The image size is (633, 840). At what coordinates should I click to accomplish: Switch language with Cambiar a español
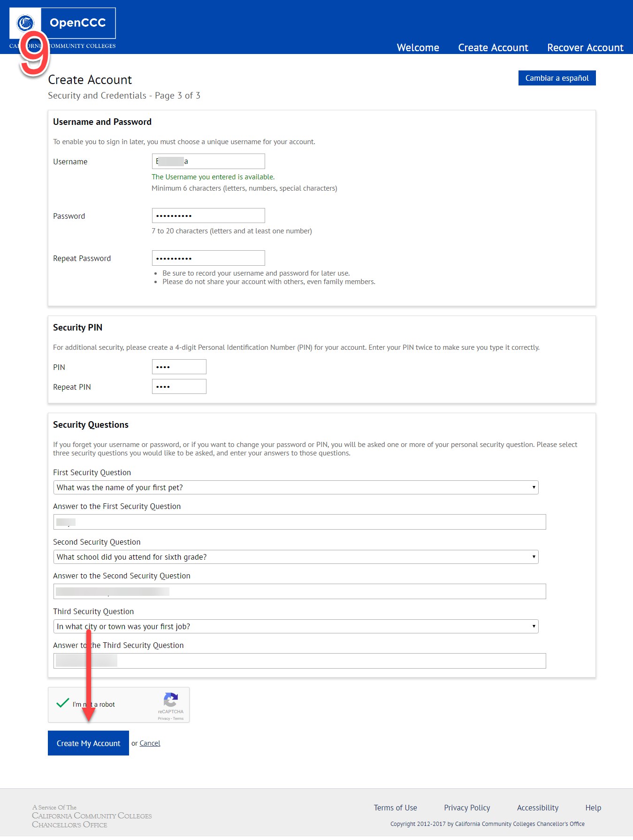(557, 78)
